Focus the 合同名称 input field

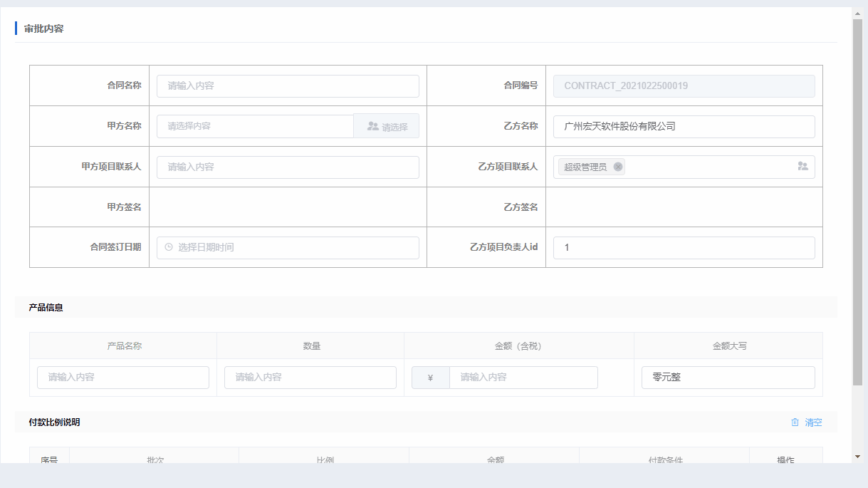(288, 85)
